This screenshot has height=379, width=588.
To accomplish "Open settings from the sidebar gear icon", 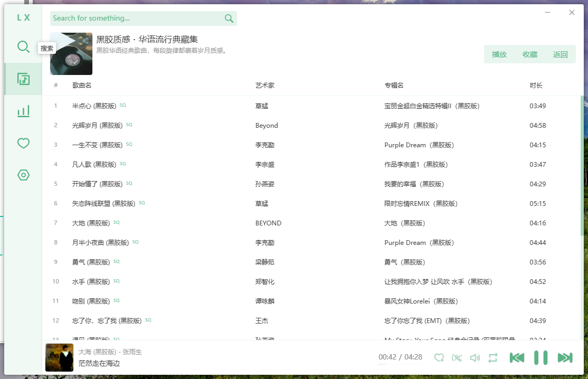I will point(23,175).
